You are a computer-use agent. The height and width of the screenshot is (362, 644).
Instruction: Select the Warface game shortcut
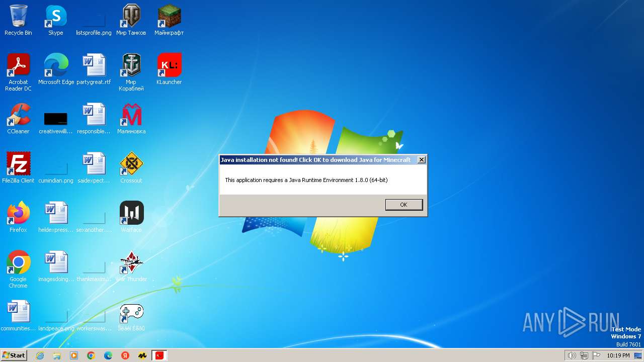pyautogui.click(x=131, y=217)
